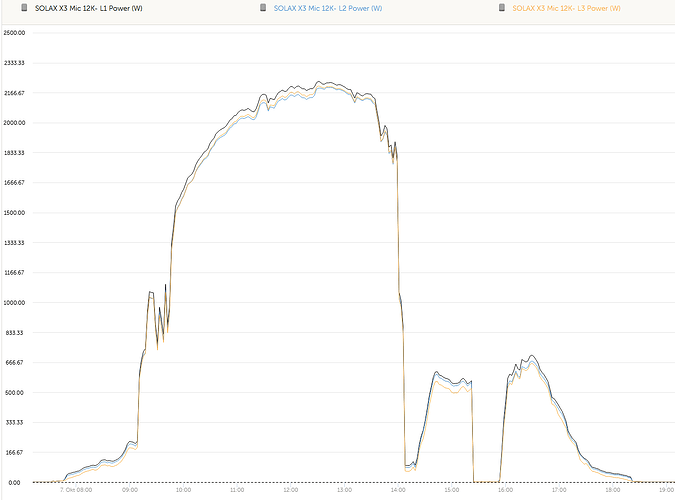Screen dimensions: 675x500
Task: Click the L3 Power legend device icon
Action: (502, 8)
